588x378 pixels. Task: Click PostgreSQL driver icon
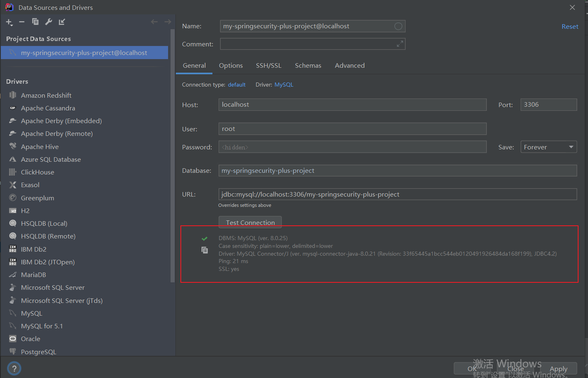click(13, 352)
